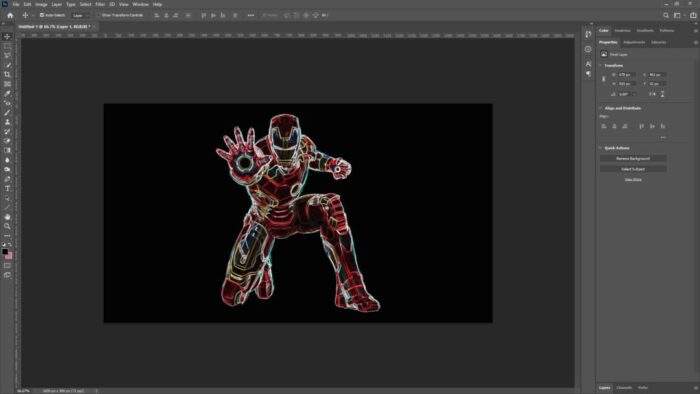Select the Clone Stamp tool

pyautogui.click(x=7, y=122)
